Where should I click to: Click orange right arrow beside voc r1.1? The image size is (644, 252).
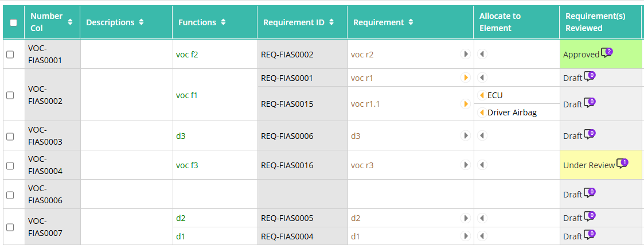(465, 103)
